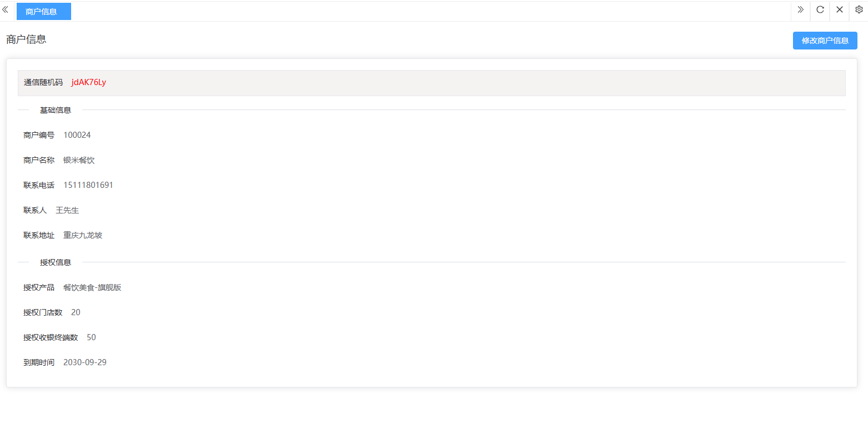Image resolution: width=868 pixels, height=423 pixels.
Task: Click expiry date 2030-09-29
Action: click(x=84, y=362)
